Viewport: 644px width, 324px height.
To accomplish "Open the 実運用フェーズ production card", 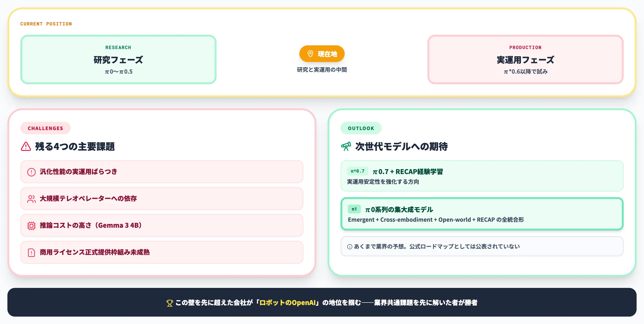I will (525, 59).
